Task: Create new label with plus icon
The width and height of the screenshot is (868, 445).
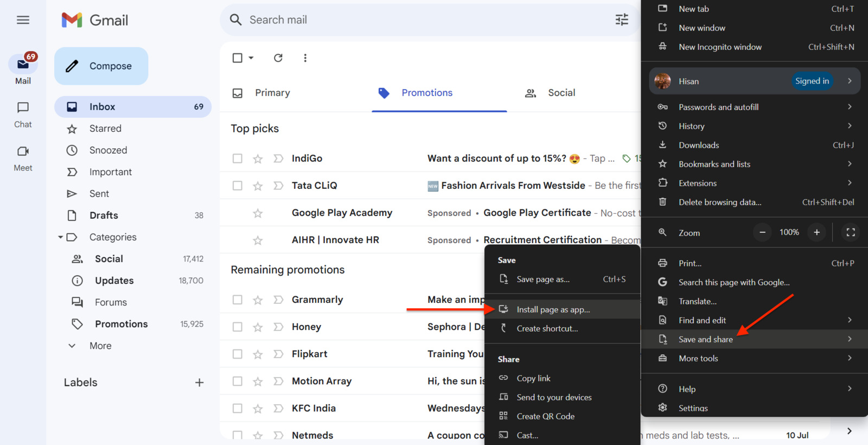Action: 199,383
